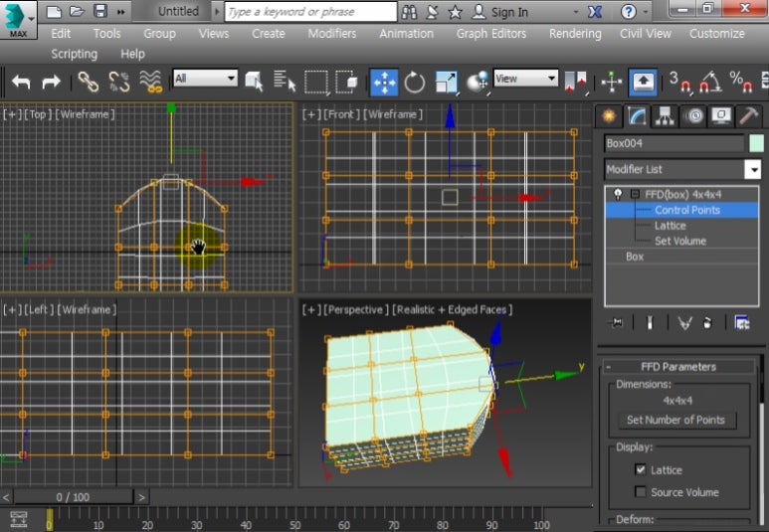769x532 pixels.
Task: Click the Select and Place tool
Action: pyautogui.click(x=478, y=82)
